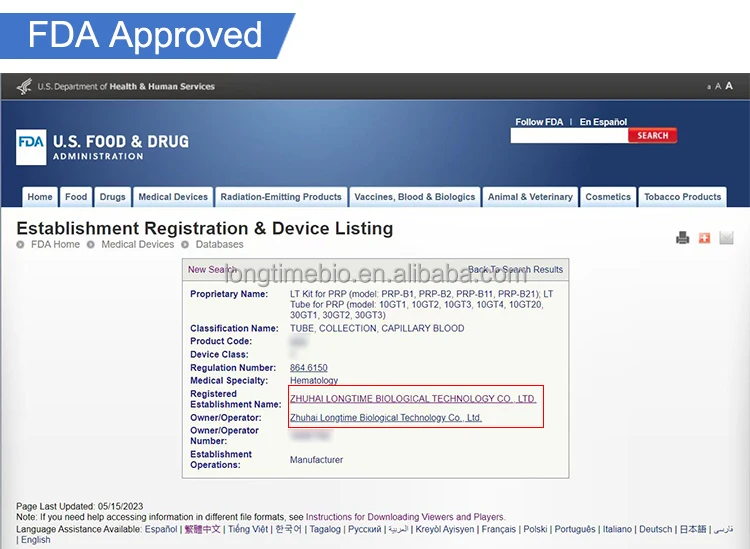Open Instructions for Downloading Viewers and Players
This screenshot has width=750, height=549.
click(x=405, y=517)
